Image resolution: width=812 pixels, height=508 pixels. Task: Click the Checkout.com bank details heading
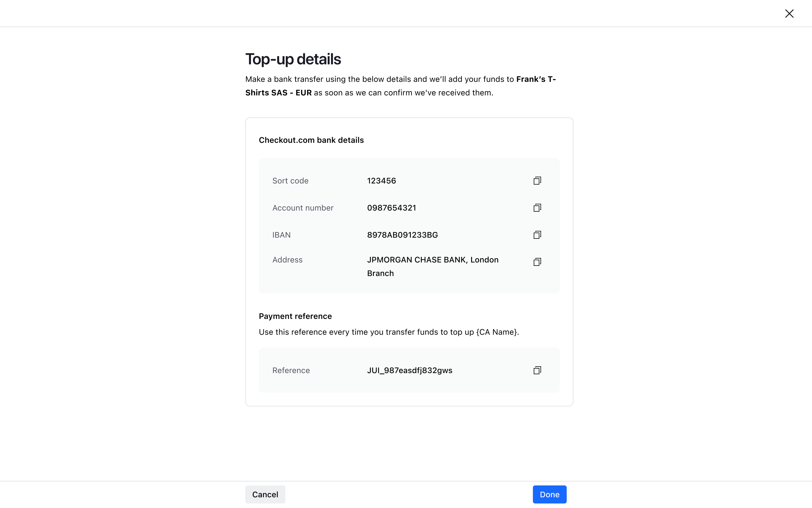[311, 140]
